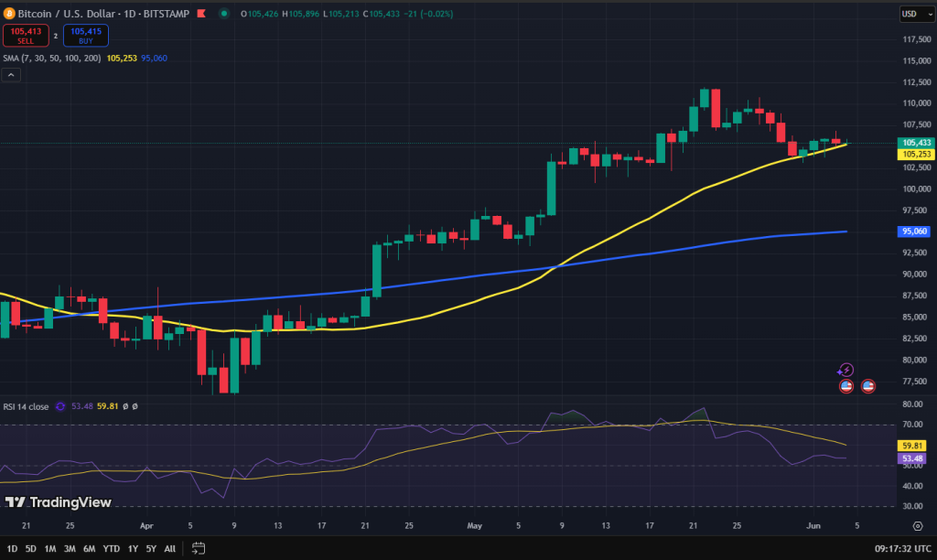The image size is (937, 560).
Task: Click the yellow 105,253 SMA price label
Action: click(915, 155)
